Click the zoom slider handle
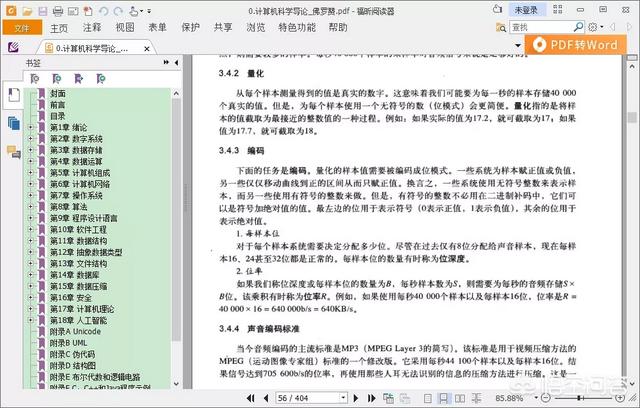 [579, 397]
